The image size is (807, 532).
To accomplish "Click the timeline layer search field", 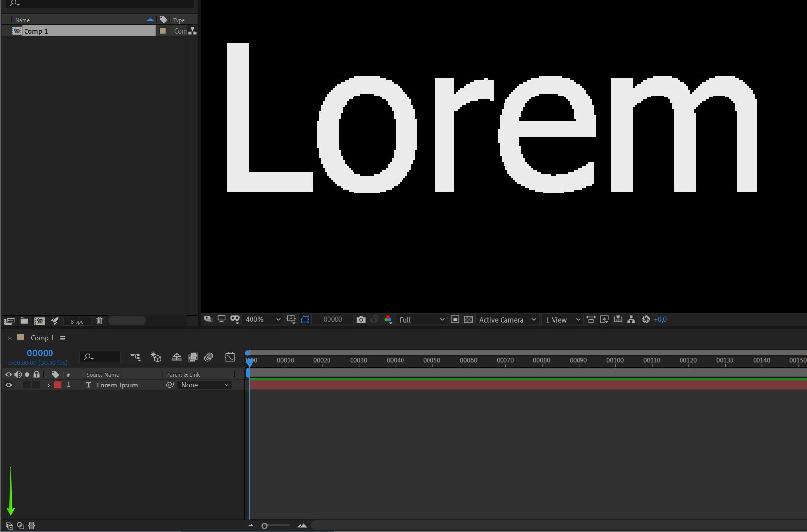I will pyautogui.click(x=100, y=357).
